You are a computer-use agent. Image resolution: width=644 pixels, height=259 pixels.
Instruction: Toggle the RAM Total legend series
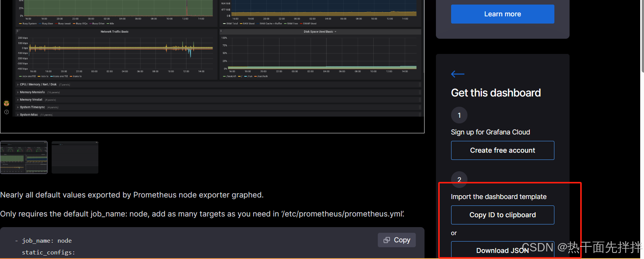[x=230, y=24]
